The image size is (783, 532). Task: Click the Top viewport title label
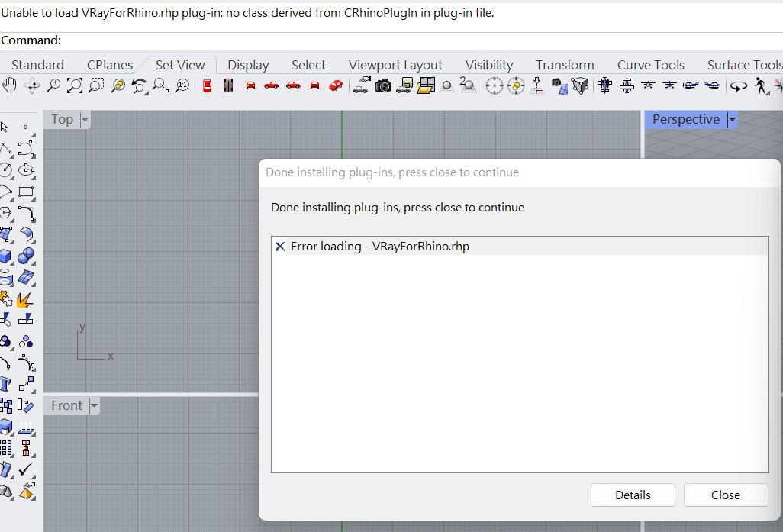[x=62, y=119]
